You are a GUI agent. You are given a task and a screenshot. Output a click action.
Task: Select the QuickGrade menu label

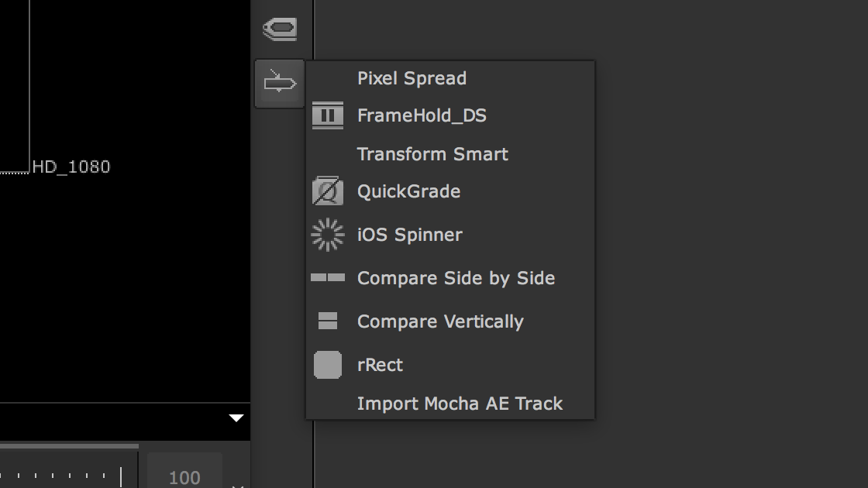coord(408,191)
